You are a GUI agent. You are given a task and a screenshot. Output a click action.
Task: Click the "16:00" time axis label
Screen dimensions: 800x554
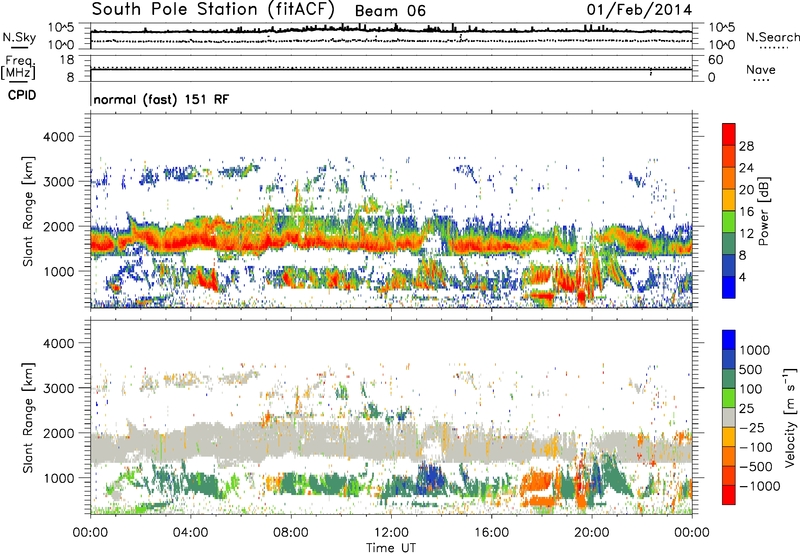(491, 533)
